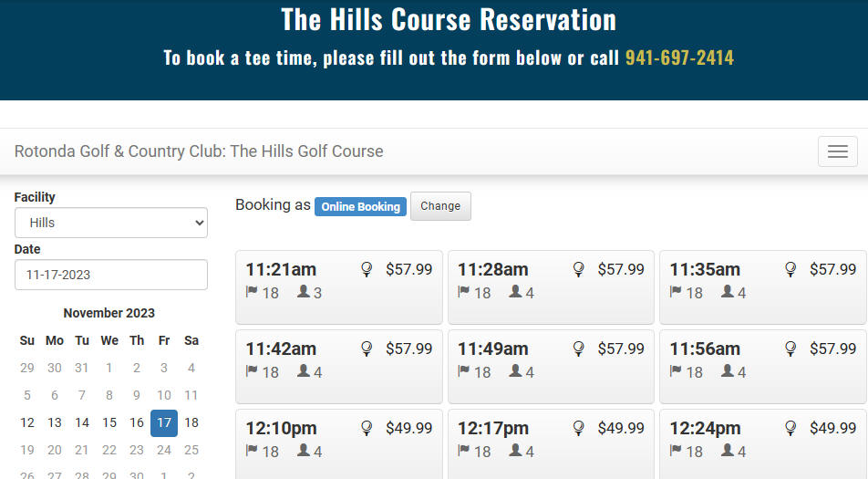Image resolution: width=868 pixels, height=479 pixels.
Task: Call the 941-697-2414 phone link
Action: tap(679, 57)
